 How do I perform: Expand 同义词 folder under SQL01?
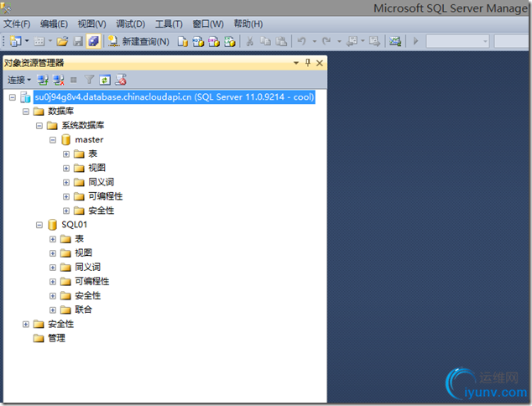coord(53,268)
